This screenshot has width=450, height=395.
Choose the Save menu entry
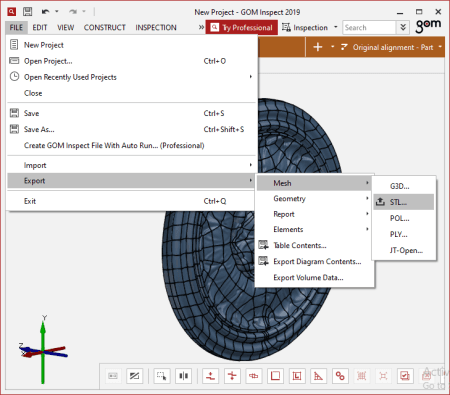coord(132,113)
